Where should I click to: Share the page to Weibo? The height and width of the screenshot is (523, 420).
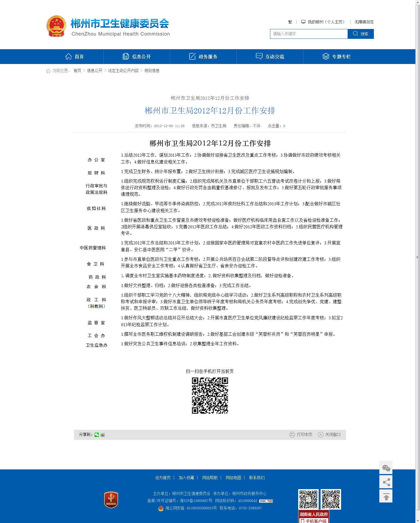(103, 435)
